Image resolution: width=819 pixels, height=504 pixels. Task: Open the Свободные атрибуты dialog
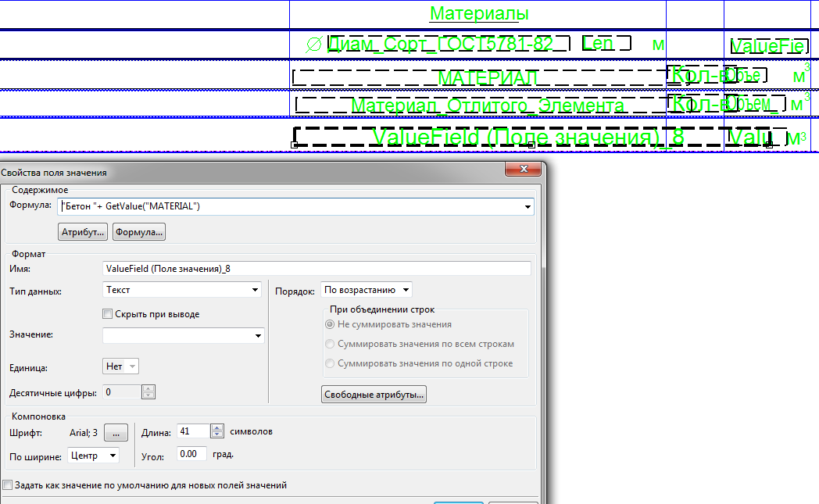tap(374, 395)
